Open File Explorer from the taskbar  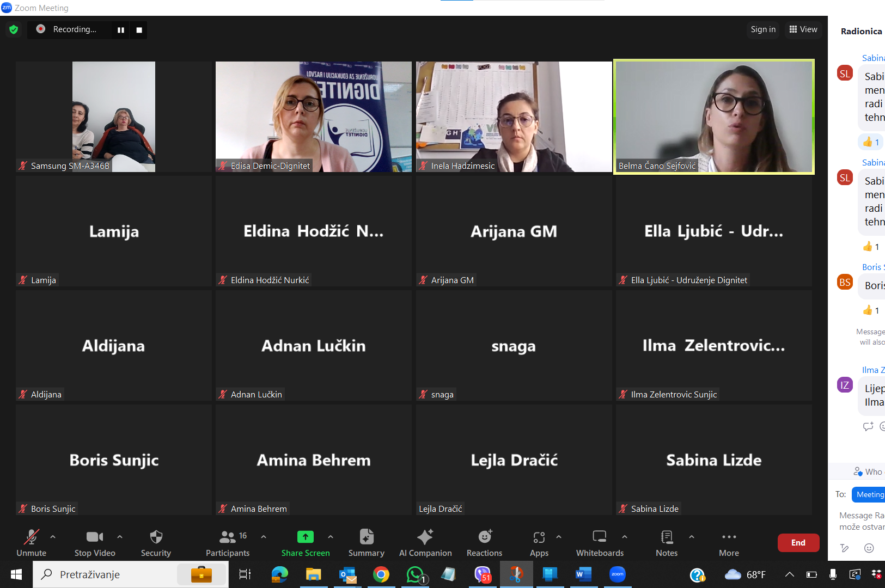pyautogui.click(x=313, y=574)
